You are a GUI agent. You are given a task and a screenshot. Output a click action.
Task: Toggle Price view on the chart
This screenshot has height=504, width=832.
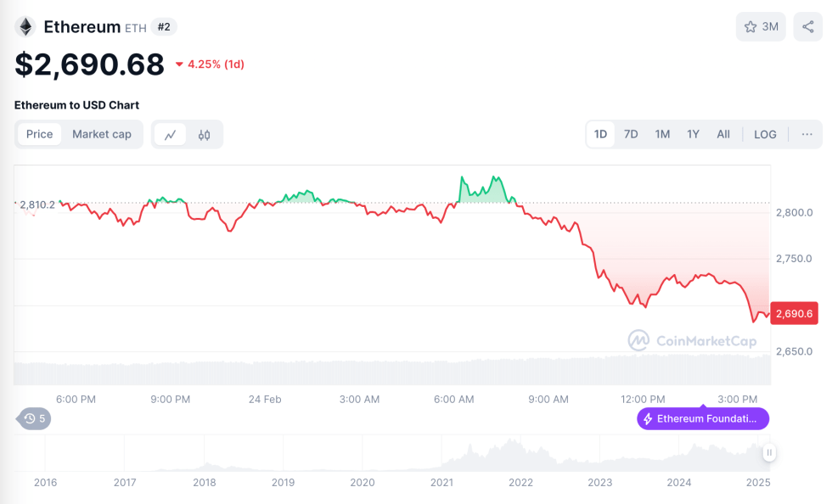click(39, 134)
